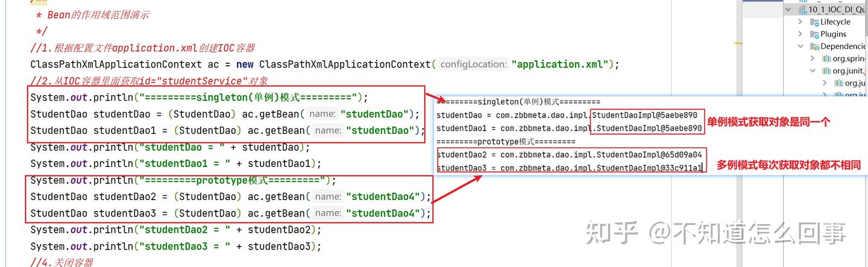Select the org.spring dependency label
Viewport: 868px width, 267px height.
click(850, 58)
